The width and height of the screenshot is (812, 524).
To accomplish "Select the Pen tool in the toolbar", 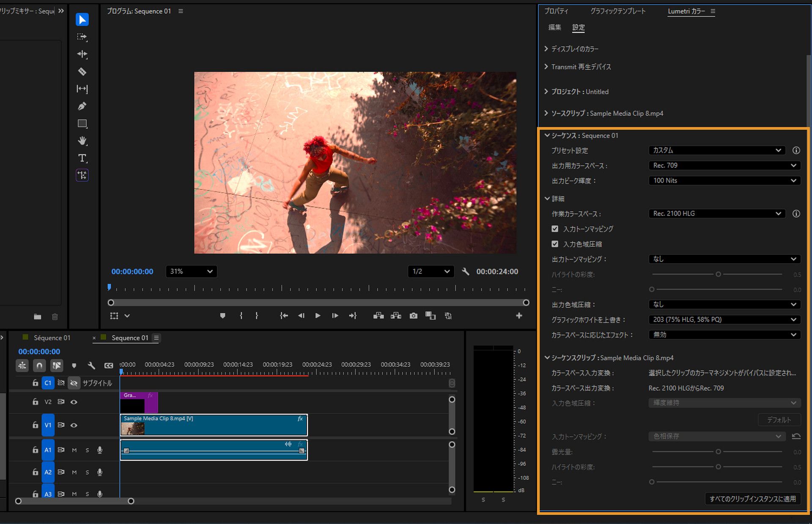I will click(x=82, y=106).
